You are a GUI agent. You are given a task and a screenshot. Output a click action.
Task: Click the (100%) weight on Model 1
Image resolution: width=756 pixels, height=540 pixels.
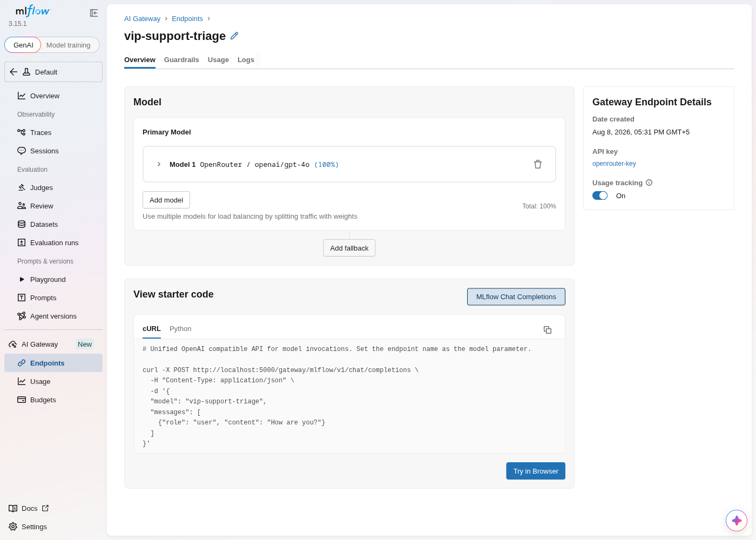(x=326, y=165)
